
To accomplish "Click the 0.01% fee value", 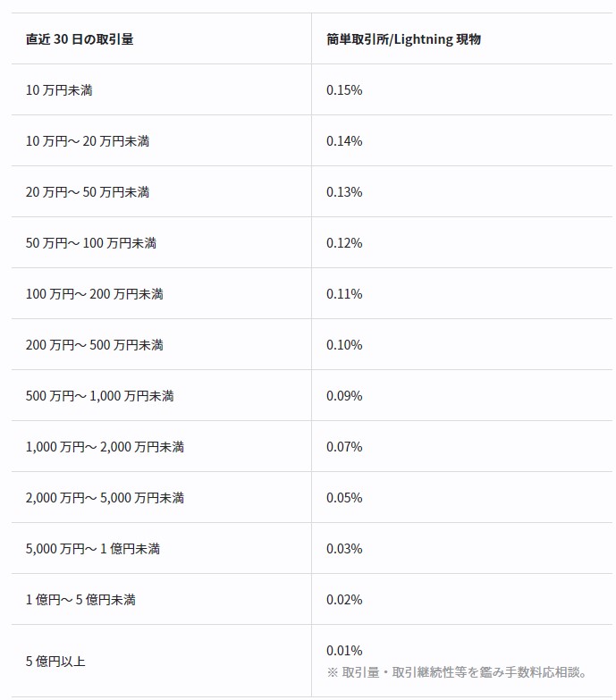I will pyautogui.click(x=344, y=650).
